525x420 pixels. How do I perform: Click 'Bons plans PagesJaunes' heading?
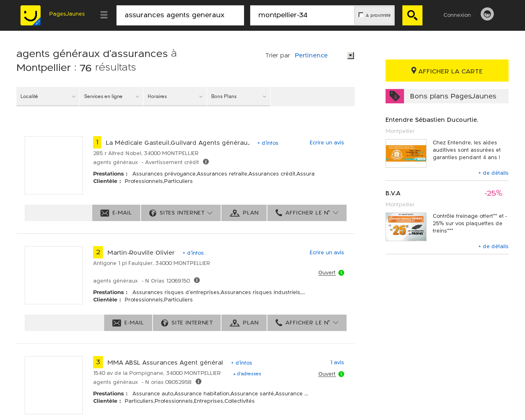tap(453, 96)
